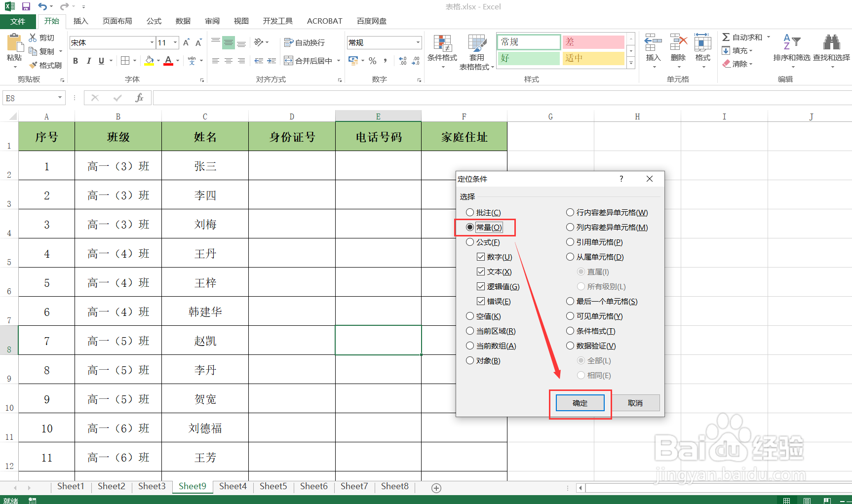This screenshot has height=504, width=852.
Task: Click the formula bar input field
Action: pyautogui.click(x=502, y=98)
